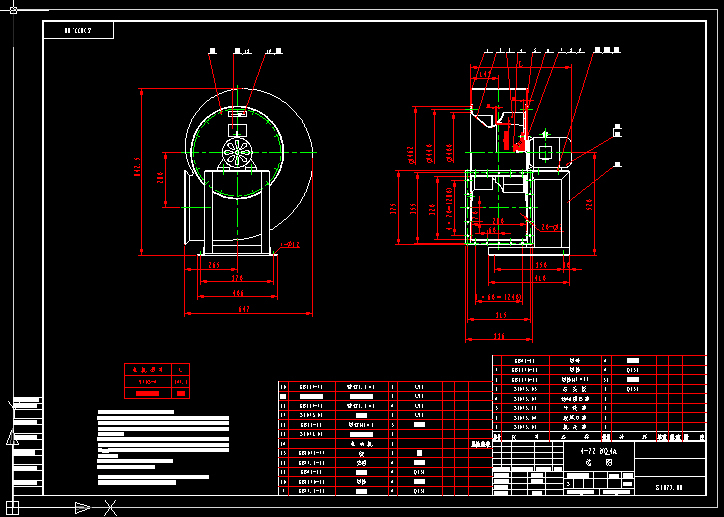Image resolution: width=724 pixels, height=517 pixels.
Task: Select the "156" dimension text
Action: tap(541, 265)
